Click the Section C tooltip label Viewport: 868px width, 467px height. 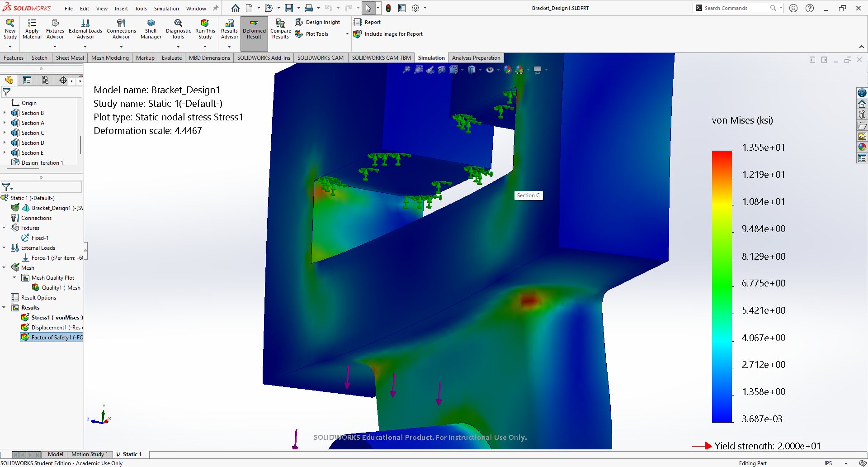click(x=528, y=195)
